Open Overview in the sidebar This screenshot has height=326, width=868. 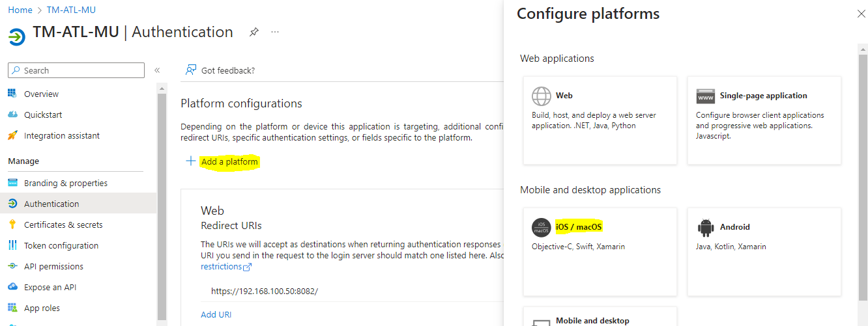[41, 94]
